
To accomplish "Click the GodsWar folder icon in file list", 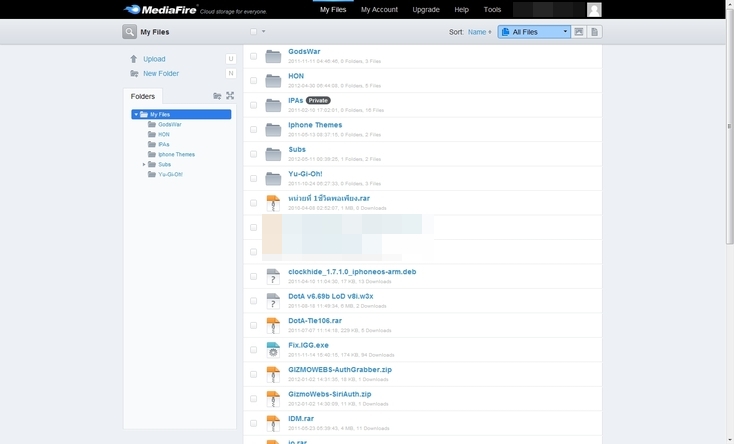I will [273, 56].
